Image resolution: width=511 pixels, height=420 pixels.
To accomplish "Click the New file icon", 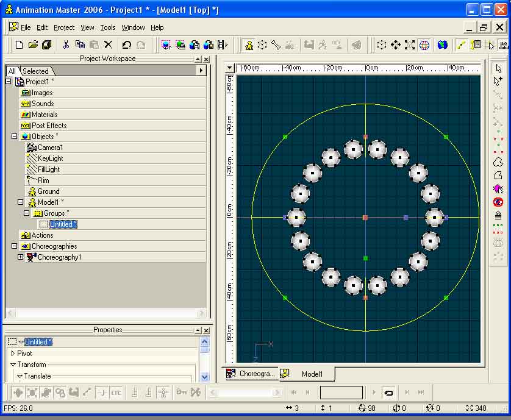I will click(19, 44).
